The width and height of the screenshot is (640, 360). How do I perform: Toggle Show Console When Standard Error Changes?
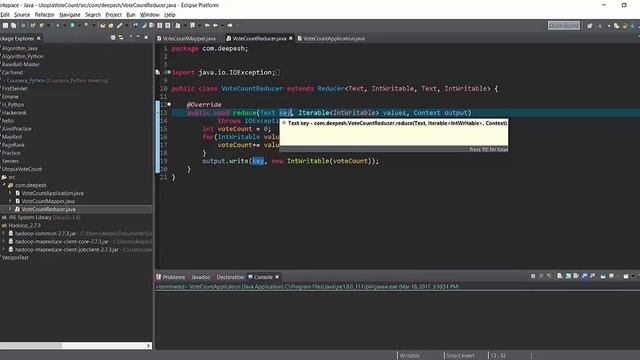(x=592, y=276)
